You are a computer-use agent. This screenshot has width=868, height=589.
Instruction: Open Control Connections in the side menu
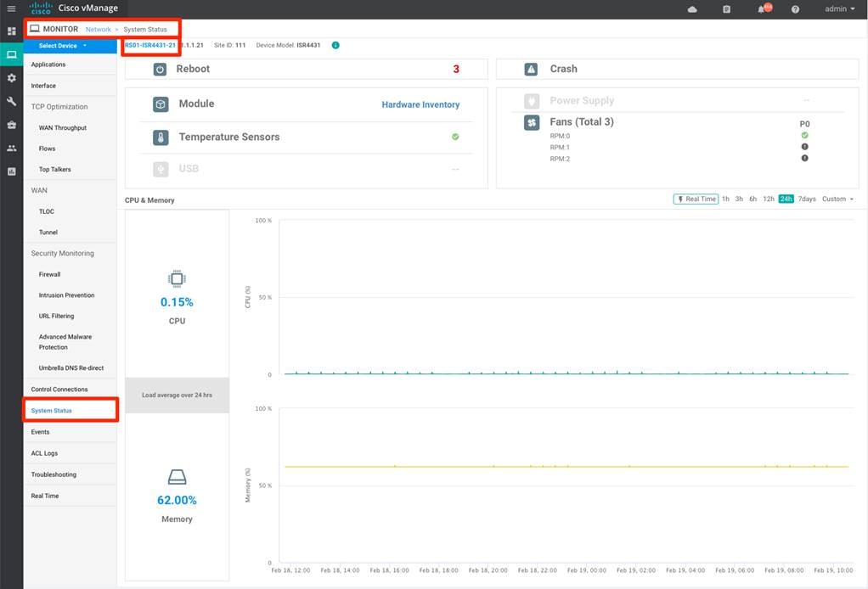click(x=59, y=390)
